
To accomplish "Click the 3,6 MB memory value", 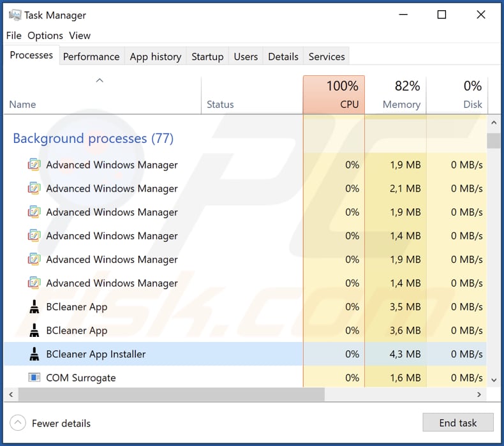I will [x=405, y=331].
